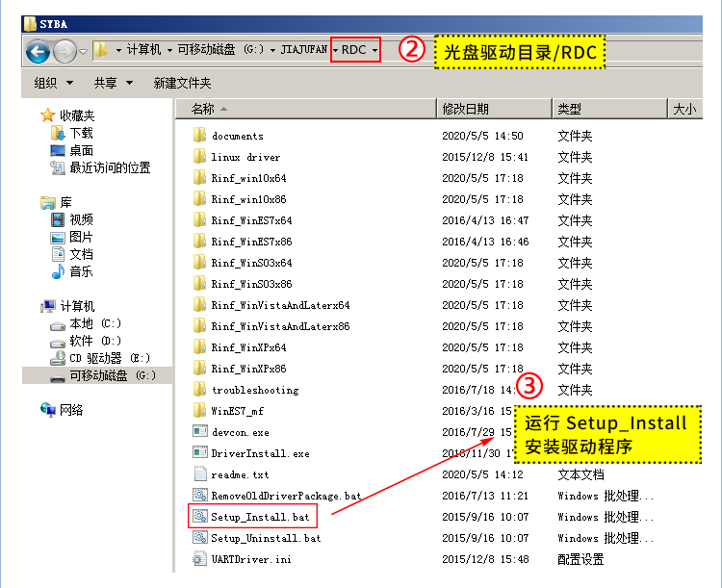Click the CD 驱动器 (E:) drive icon
The height and width of the screenshot is (588, 722).
tap(58, 358)
